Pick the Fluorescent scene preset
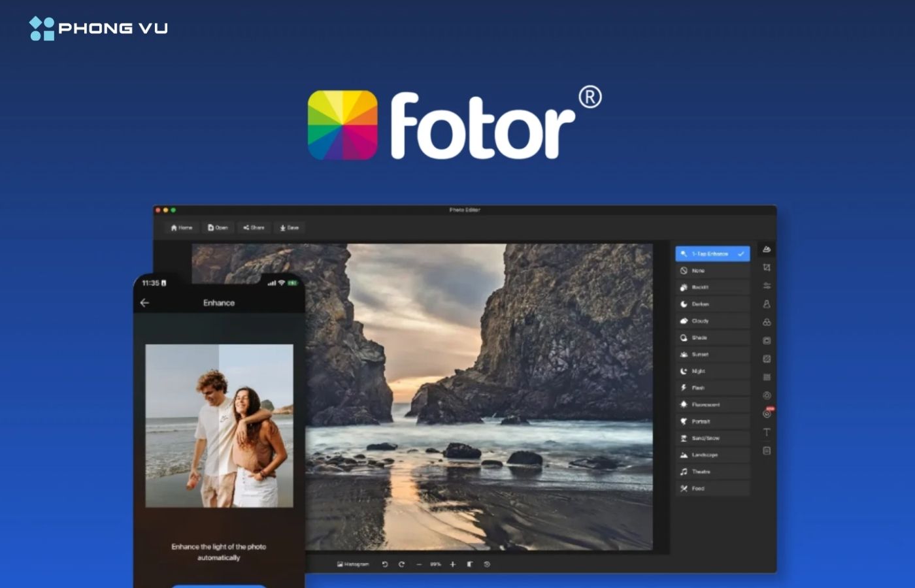 coord(712,404)
